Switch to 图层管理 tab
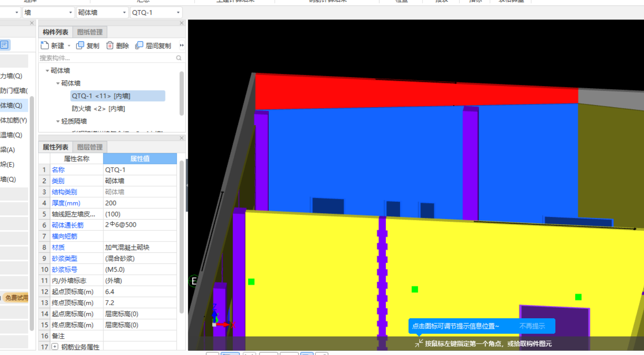This screenshot has height=355, width=644. [x=90, y=147]
